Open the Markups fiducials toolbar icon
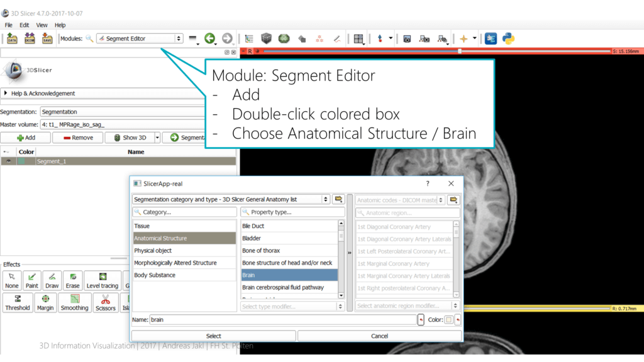Image resolution: width=644 pixels, height=362 pixels. (x=319, y=39)
